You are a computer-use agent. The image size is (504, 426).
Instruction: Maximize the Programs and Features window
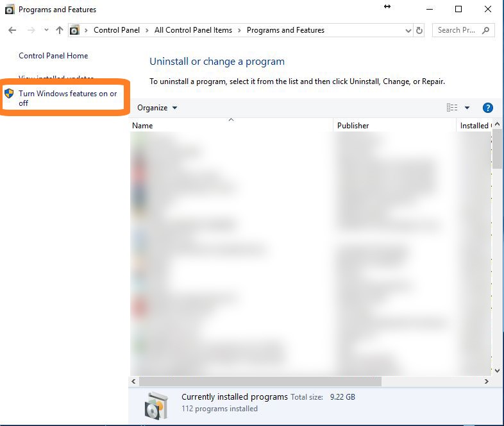coord(458,10)
